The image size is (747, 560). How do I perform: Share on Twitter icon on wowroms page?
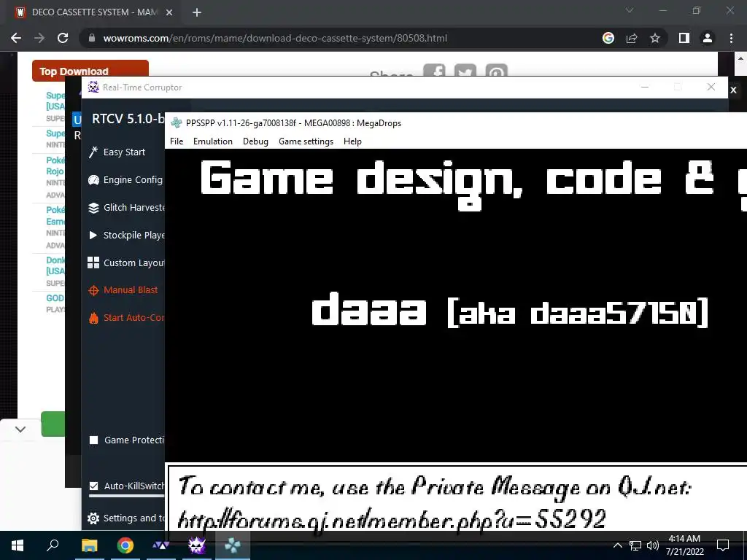pos(465,71)
